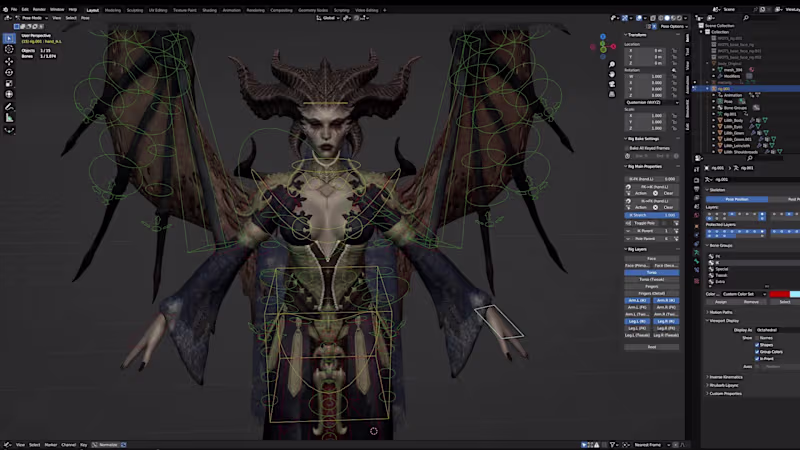Click the Torso rig layer button
The image size is (800, 450).
(651, 272)
